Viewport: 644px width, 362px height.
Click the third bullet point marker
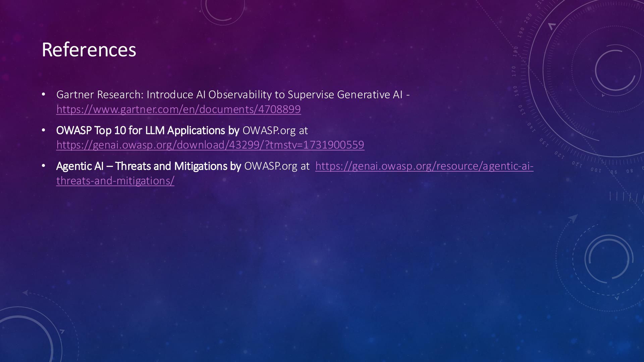click(x=43, y=166)
